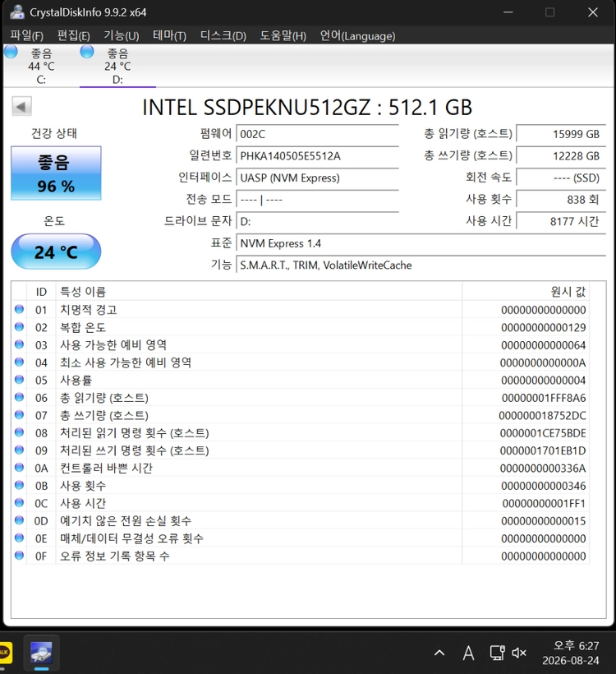Screen dimensions: 616x674
Task: Select the 컨트롤러 바쁜 시간 row
Action: [301, 468]
